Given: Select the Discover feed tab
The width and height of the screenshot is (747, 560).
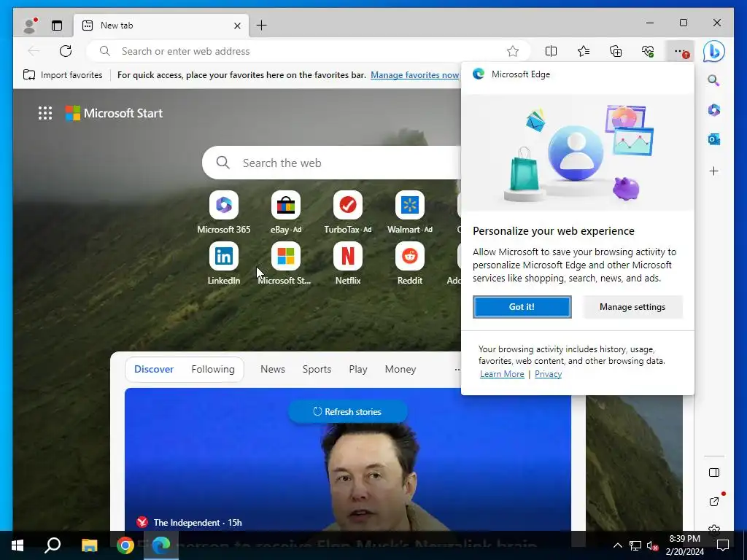Looking at the screenshot, I should (154, 369).
